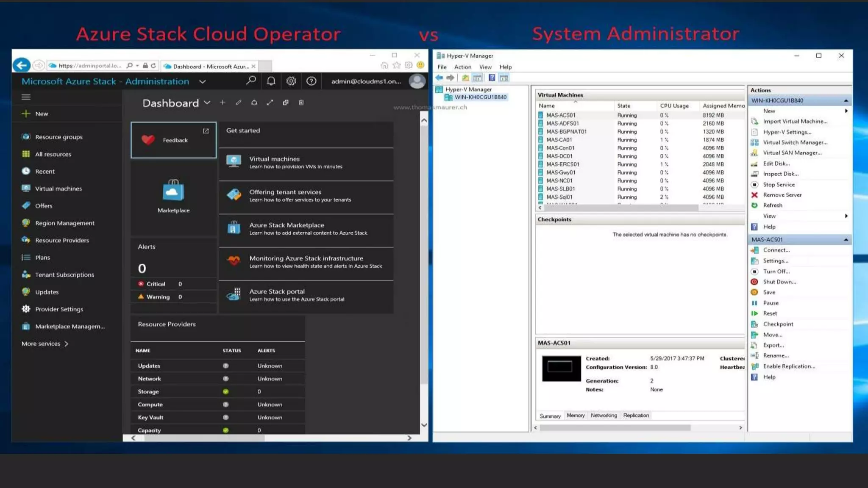Click the help question mark icon
The image size is (868, 488).
pos(311,81)
